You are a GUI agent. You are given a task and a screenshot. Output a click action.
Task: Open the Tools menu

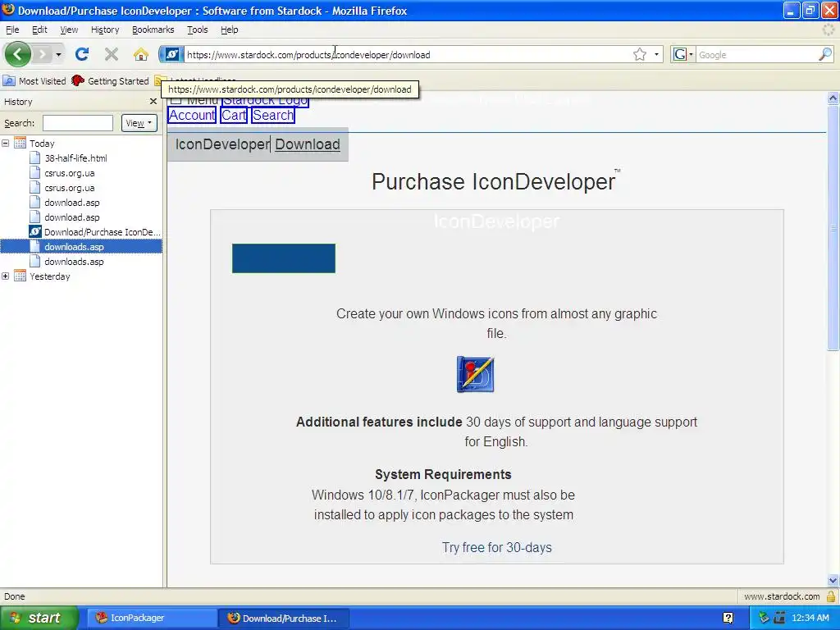click(x=197, y=30)
